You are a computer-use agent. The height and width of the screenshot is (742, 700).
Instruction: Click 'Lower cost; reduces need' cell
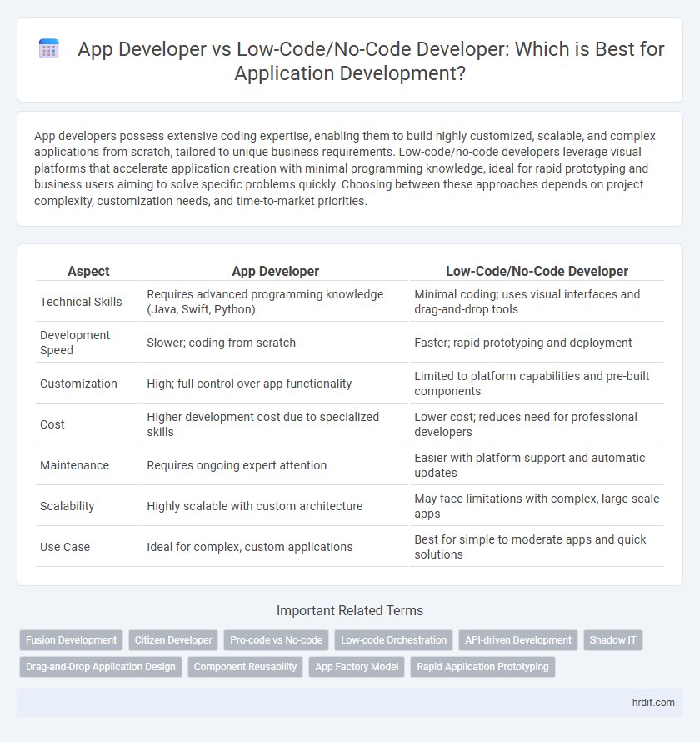point(537,424)
